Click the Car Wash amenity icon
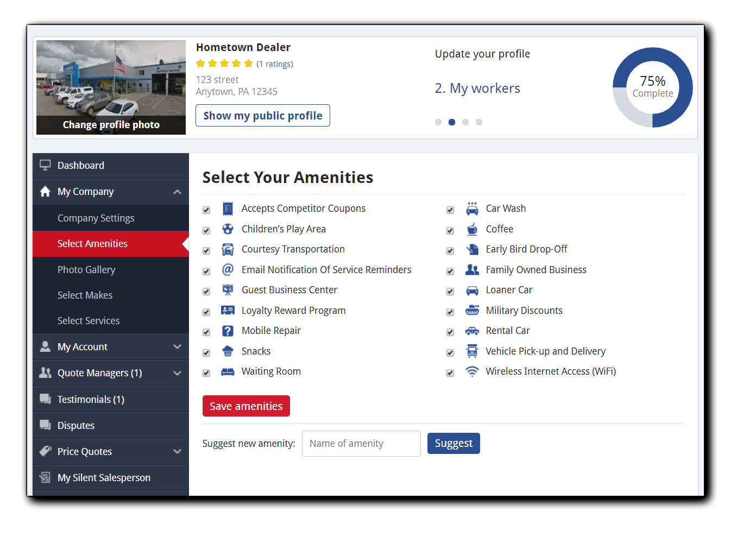This screenshot has height=543, width=756. (472, 209)
